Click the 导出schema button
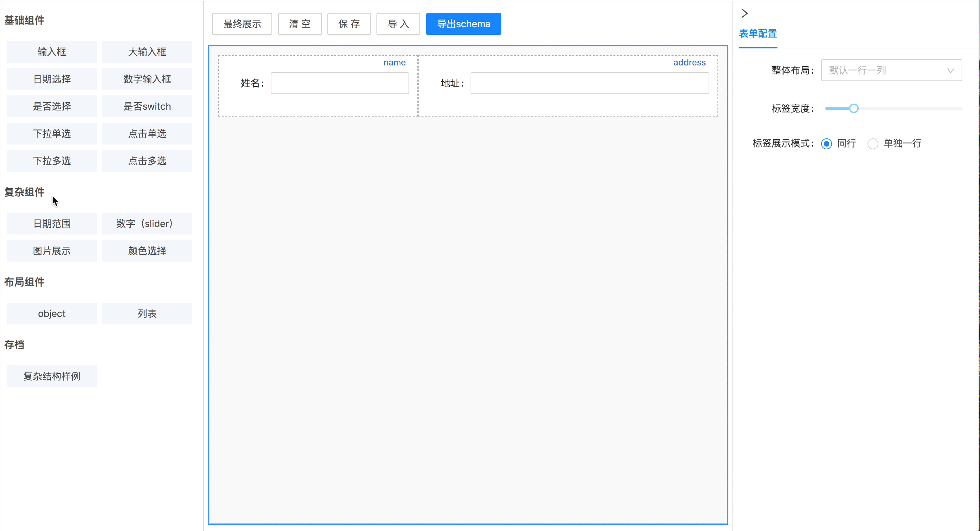 coord(463,24)
